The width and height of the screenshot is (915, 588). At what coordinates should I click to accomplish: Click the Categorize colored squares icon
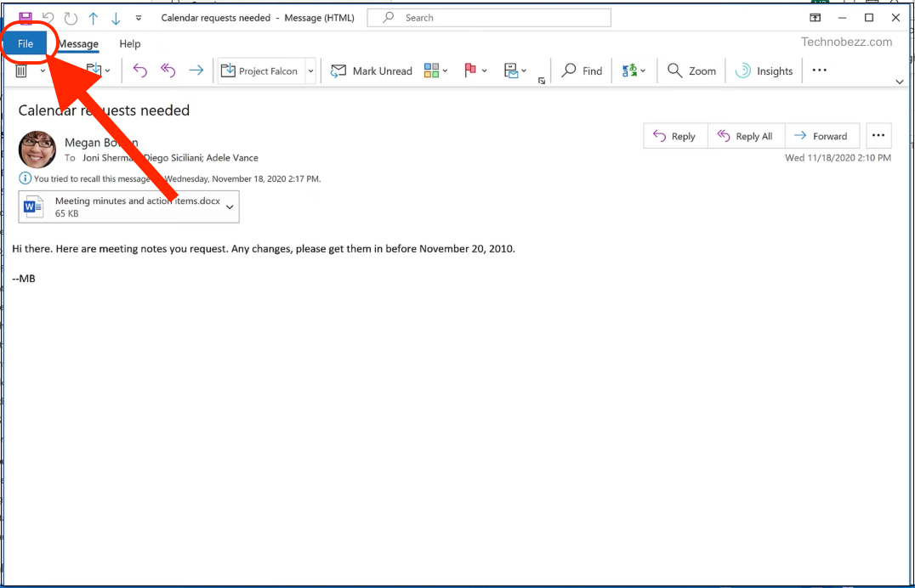click(x=431, y=71)
